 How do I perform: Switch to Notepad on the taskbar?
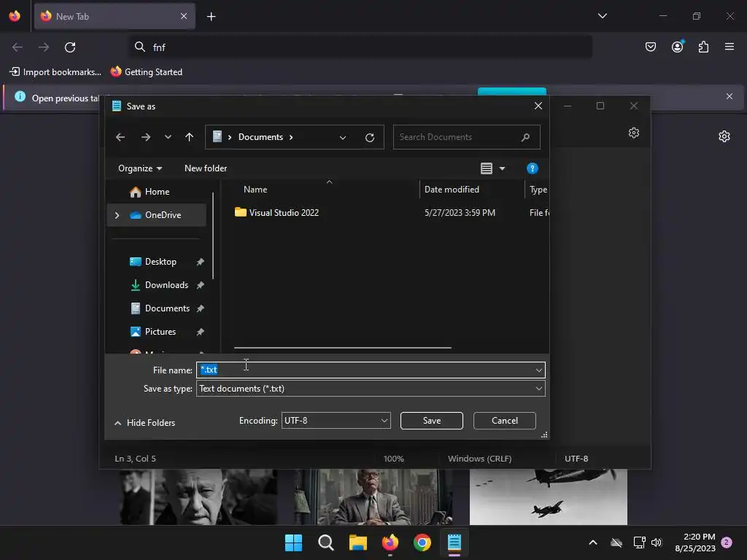tap(454, 542)
